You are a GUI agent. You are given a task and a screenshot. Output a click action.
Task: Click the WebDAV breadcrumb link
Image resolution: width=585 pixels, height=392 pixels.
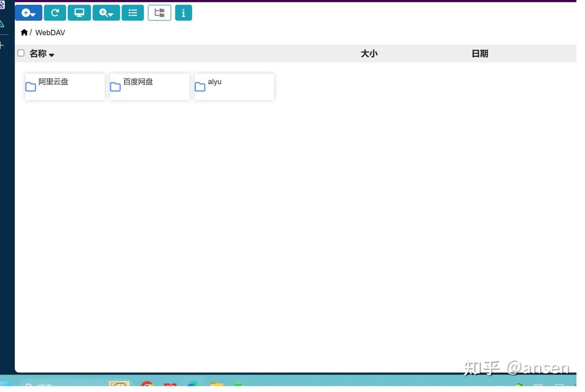(x=50, y=32)
